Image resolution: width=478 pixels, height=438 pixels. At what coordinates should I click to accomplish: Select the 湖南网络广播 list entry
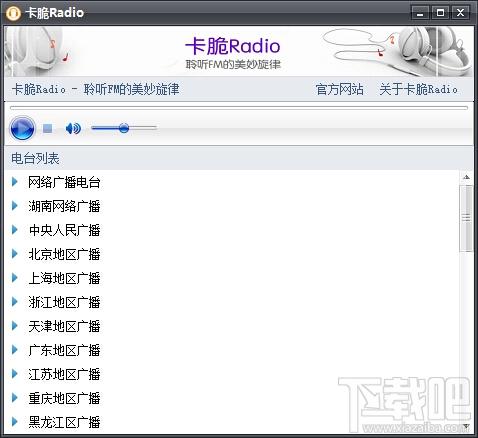(64, 206)
